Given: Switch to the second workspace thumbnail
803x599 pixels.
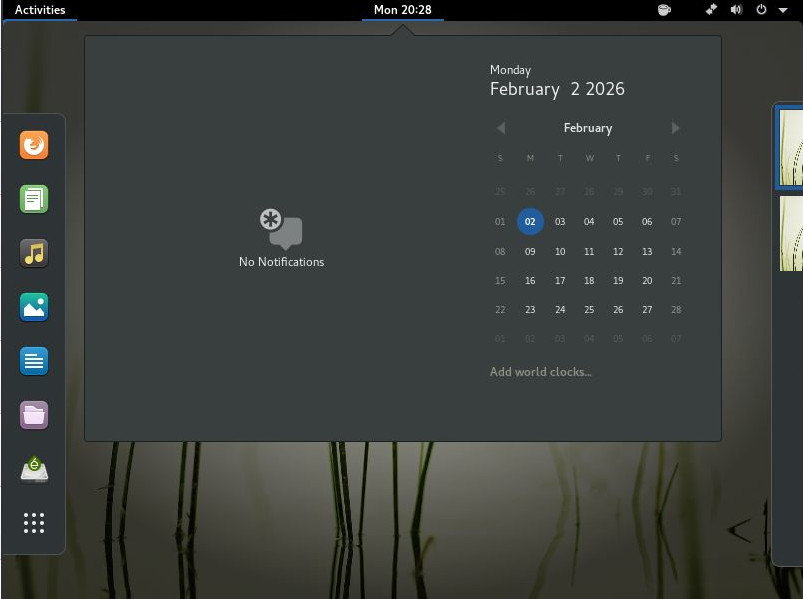Looking at the screenshot, I should coord(791,233).
